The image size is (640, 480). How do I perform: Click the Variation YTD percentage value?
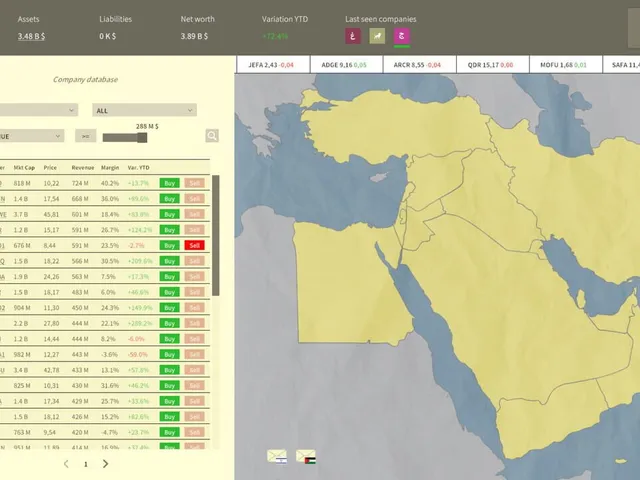click(275, 36)
